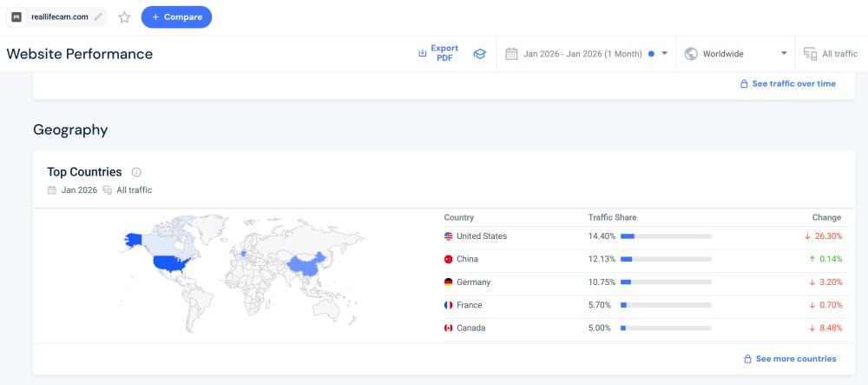Sort by Traffic Share column header
Image resolution: width=868 pixels, height=385 pixels.
click(x=612, y=217)
